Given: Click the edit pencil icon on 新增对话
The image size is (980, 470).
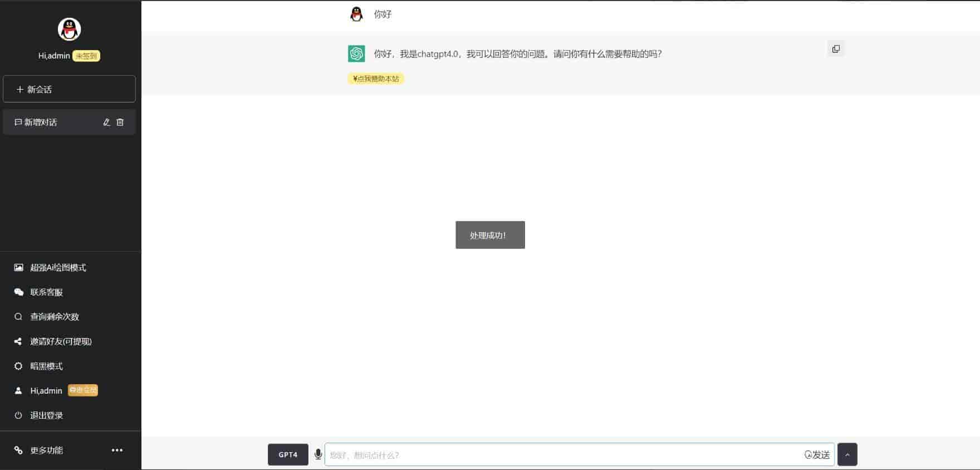Looking at the screenshot, I should 106,122.
